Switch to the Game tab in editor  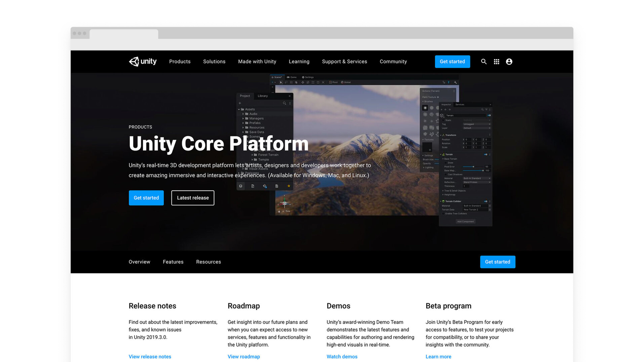coord(292,77)
